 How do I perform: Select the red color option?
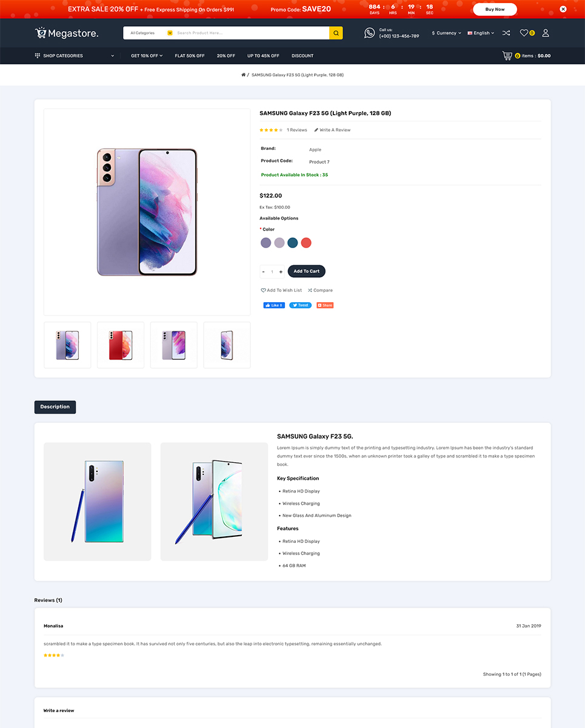coord(306,243)
